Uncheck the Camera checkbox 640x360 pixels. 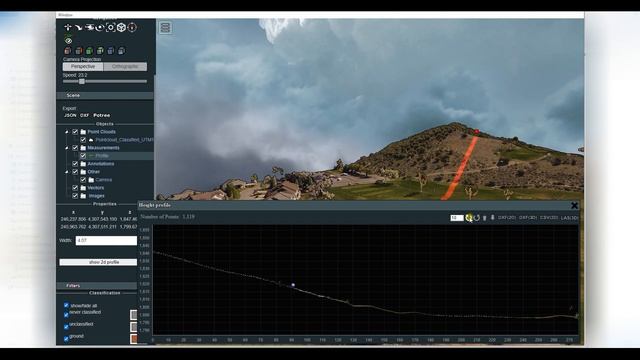[x=83, y=180]
